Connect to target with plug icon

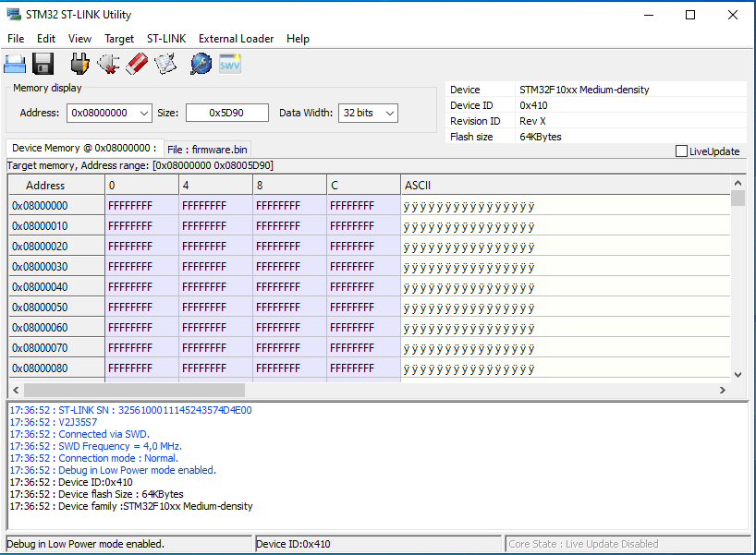click(79, 64)
